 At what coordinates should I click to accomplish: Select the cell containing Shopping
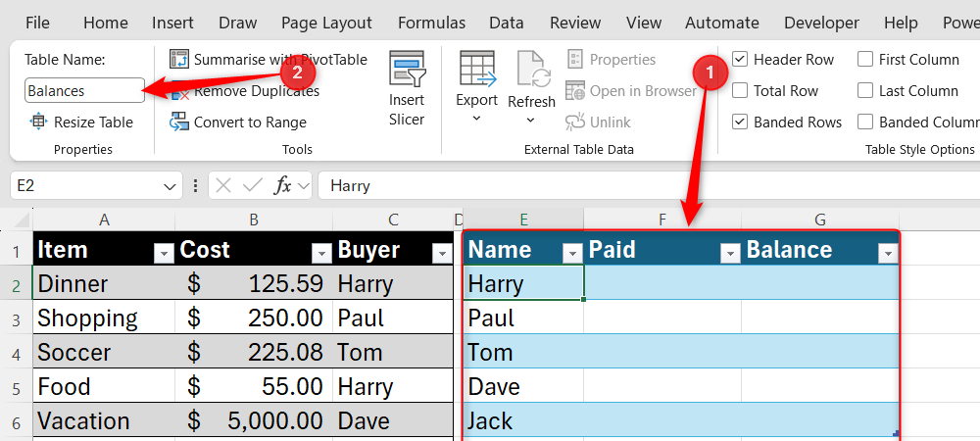pos(105,318)
